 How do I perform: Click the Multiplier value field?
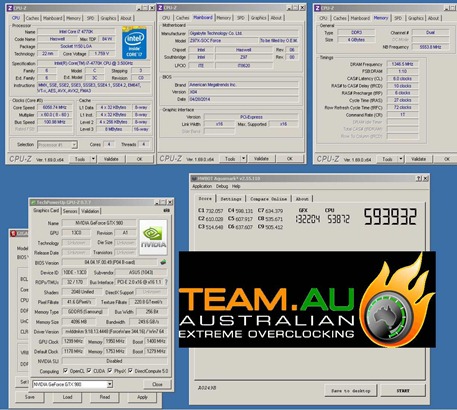click(55, 115)
